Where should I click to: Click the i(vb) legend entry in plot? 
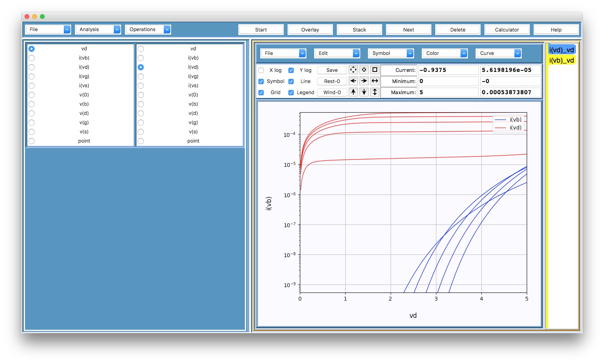pyautogui.click(x=508, y=120)
